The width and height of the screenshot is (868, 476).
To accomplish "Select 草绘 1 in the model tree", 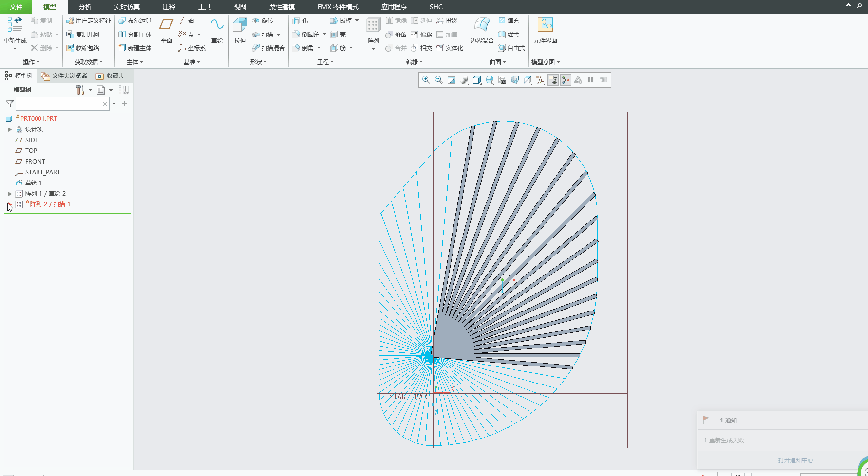I will point(34,183).
